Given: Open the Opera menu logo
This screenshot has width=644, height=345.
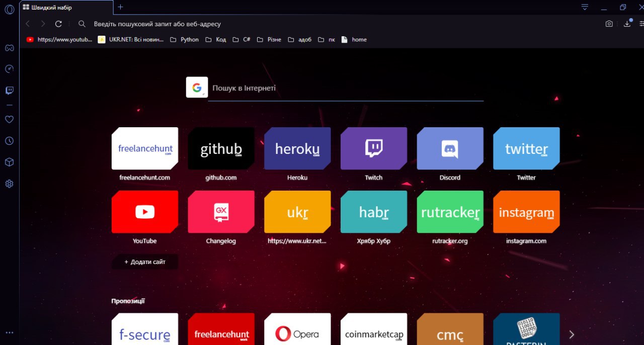Looking at the screenshot, I should [x=9, y=9].
